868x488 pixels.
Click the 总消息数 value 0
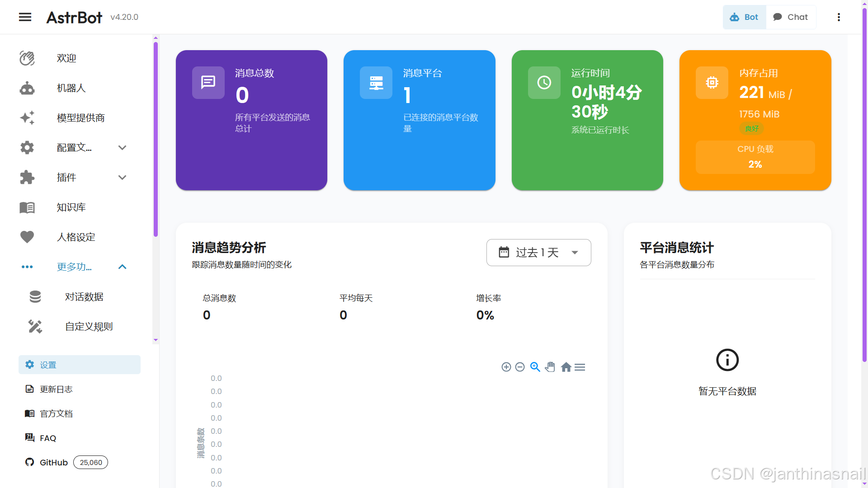pyautogui.click(x=207, y=315)
